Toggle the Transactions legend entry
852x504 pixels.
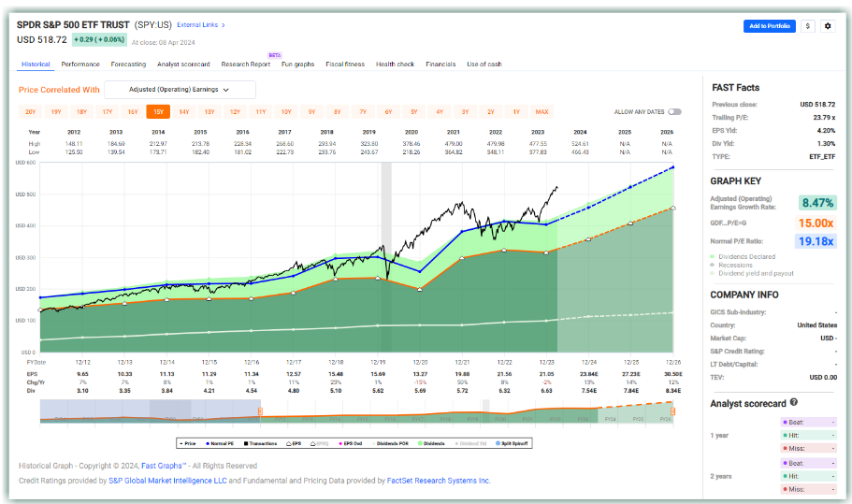260,444
